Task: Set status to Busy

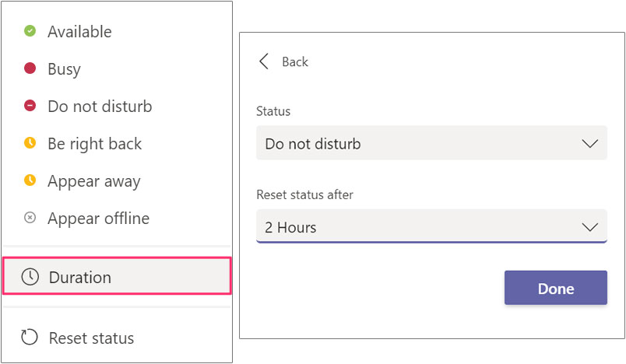Action: [x=64, y=69]
